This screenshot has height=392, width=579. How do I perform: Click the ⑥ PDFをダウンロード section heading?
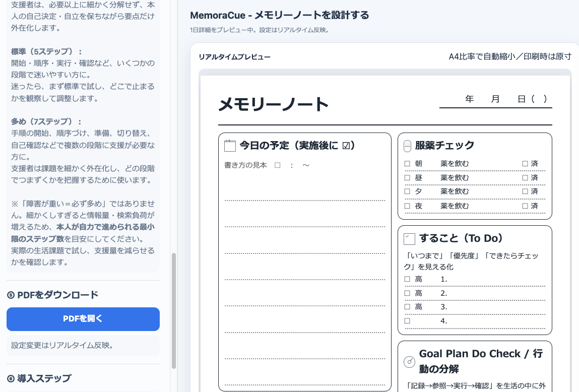click(x=53, y=295)
